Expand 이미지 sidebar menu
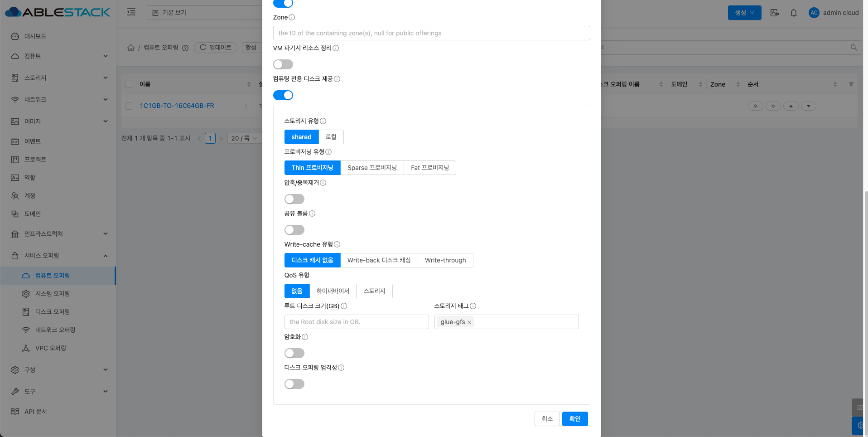 58,121
